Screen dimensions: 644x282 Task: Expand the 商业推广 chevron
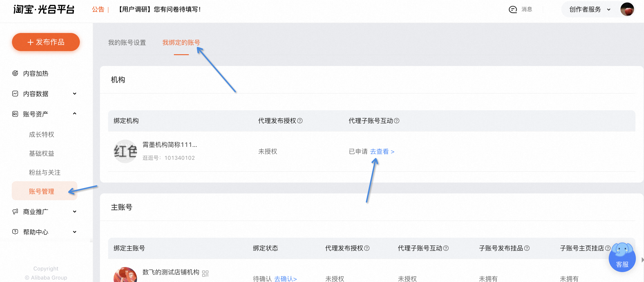(74, 211)
